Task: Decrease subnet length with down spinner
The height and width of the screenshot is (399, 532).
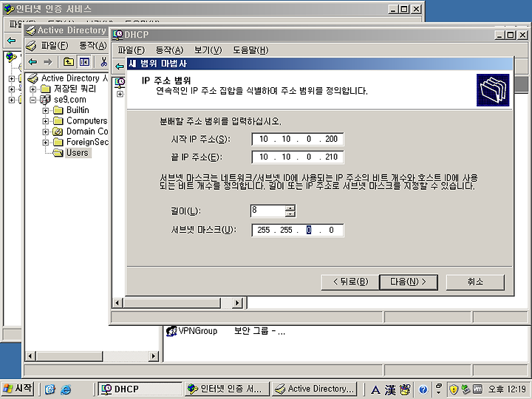Action: coord(290,214)
